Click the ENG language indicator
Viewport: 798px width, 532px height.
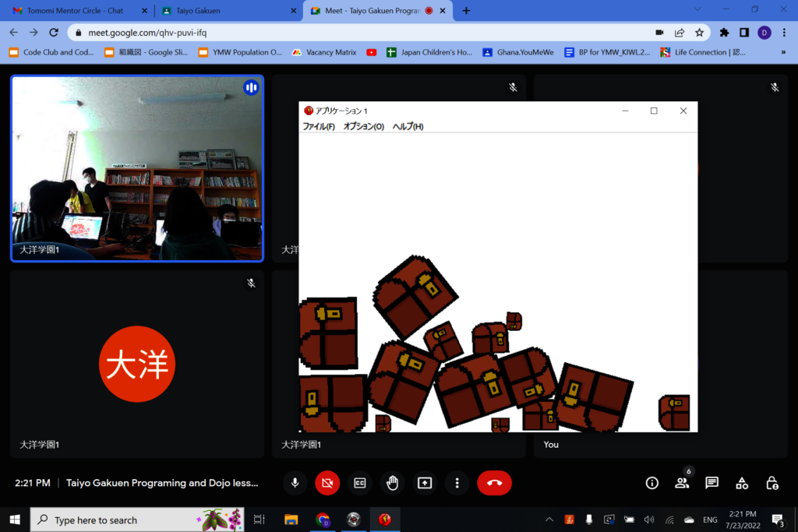(x=710, y=520)
